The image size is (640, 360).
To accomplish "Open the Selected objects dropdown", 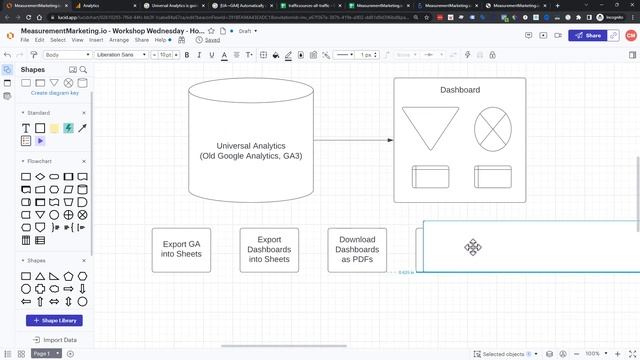I will 506,354.
